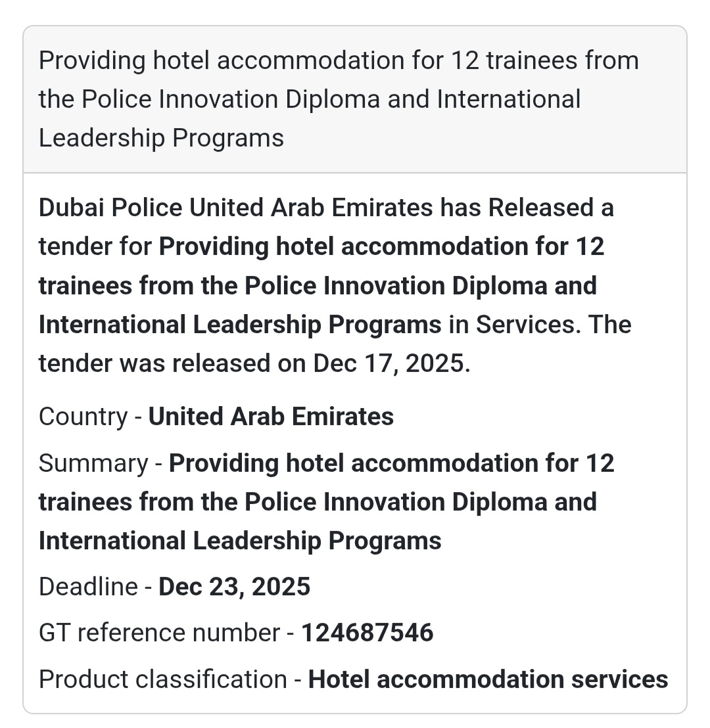
Task: Click the "GT reference number" label
Action: click(159, 633)
